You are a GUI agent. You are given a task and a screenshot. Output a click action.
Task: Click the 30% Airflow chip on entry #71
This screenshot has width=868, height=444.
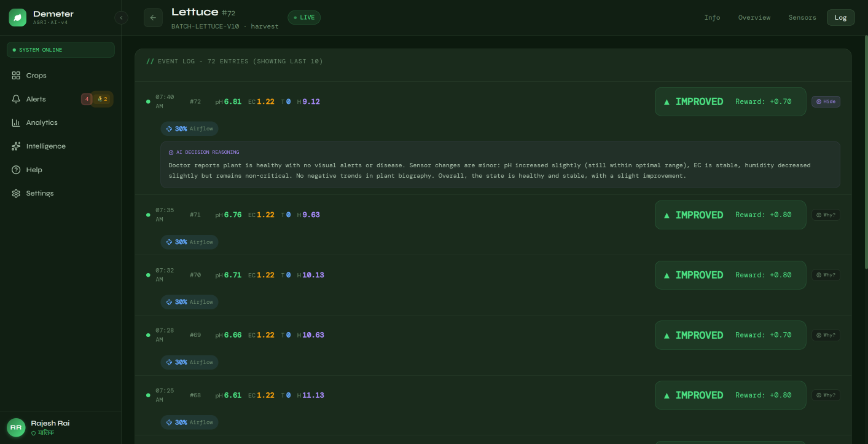pos(189,242)
